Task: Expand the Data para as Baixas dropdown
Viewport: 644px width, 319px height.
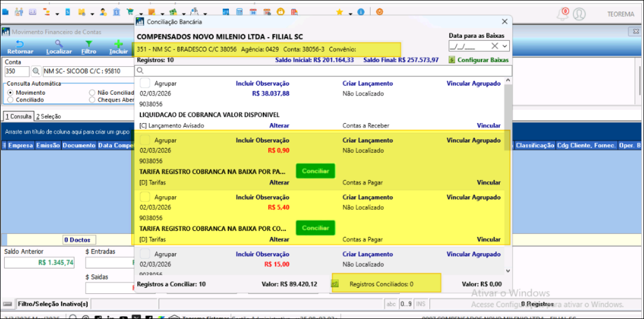Action: click(505, 46)
